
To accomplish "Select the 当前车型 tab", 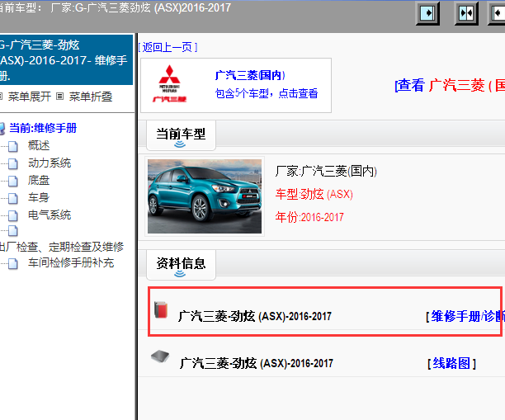I will pyautogui.click(x=181, y=135).
